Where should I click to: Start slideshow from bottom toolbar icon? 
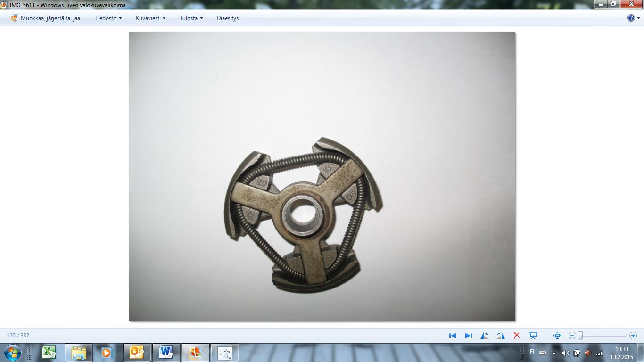click(x=533, y=336)
